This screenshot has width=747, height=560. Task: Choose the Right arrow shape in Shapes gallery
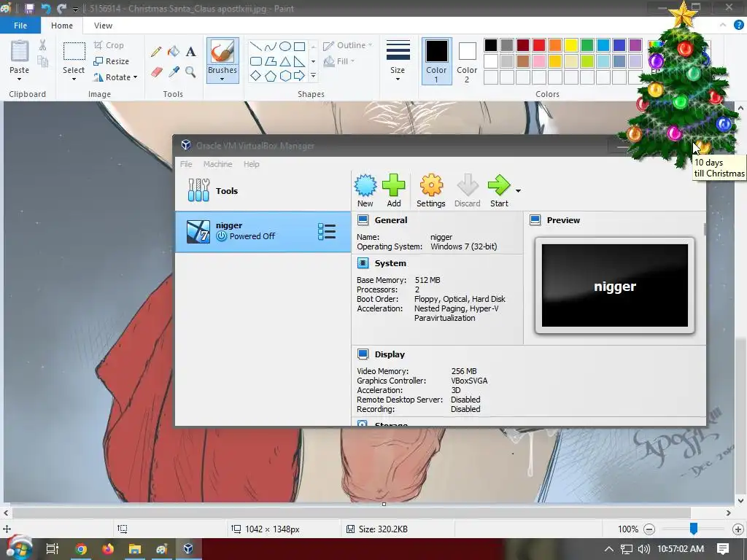(x=299, y=76)
